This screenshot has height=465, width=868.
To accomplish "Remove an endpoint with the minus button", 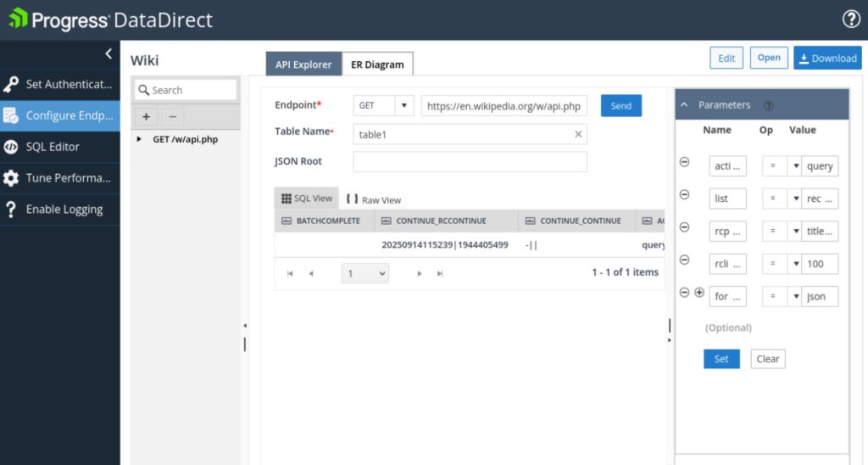I will [173, 117].
